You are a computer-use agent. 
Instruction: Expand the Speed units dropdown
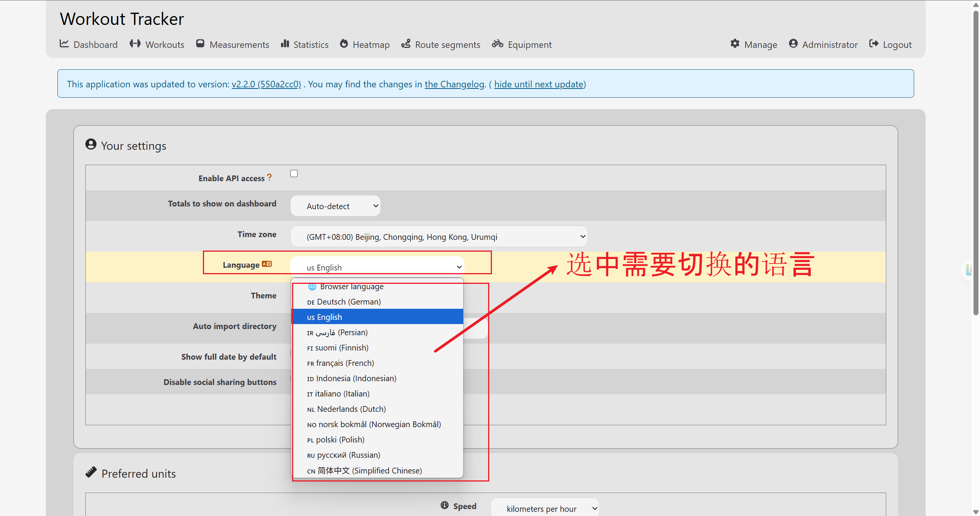[x=545, y=508]
